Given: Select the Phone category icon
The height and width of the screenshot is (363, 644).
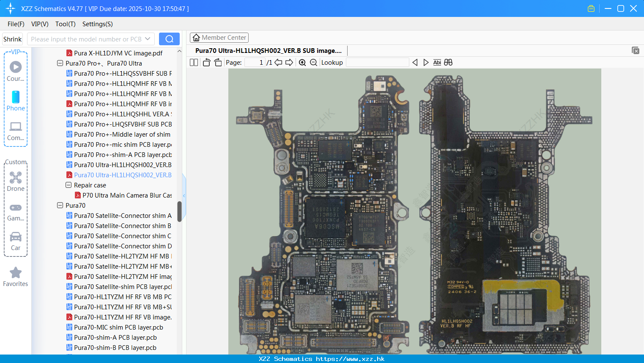Looking at the screenshot, I should coord(16,101).
